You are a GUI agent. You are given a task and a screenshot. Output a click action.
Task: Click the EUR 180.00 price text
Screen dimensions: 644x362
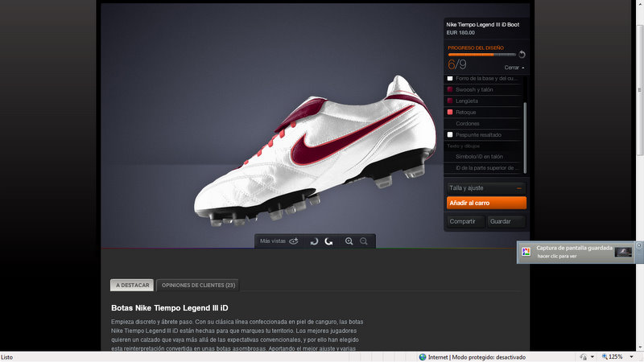pyautogui.click(x=460, y=33)
